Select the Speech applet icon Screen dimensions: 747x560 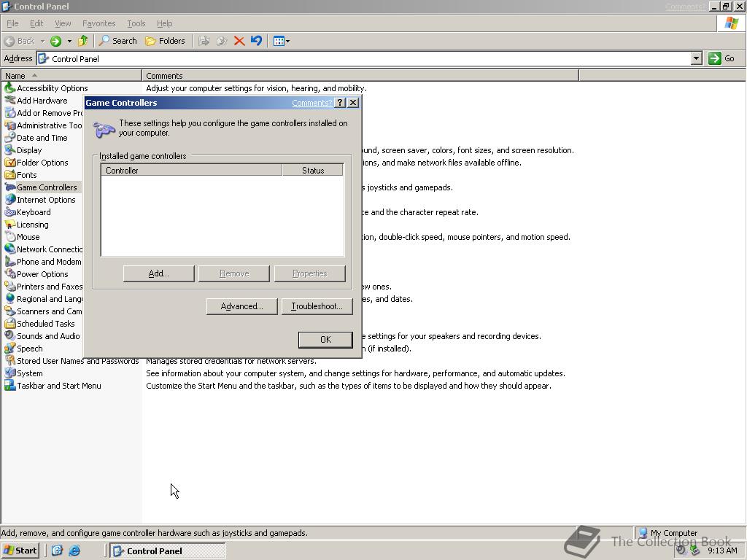pyautogui.click(x=9, y=348)
